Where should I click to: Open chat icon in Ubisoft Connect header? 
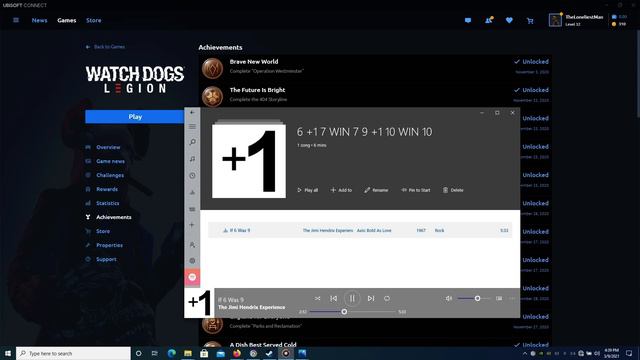[468, 20]
